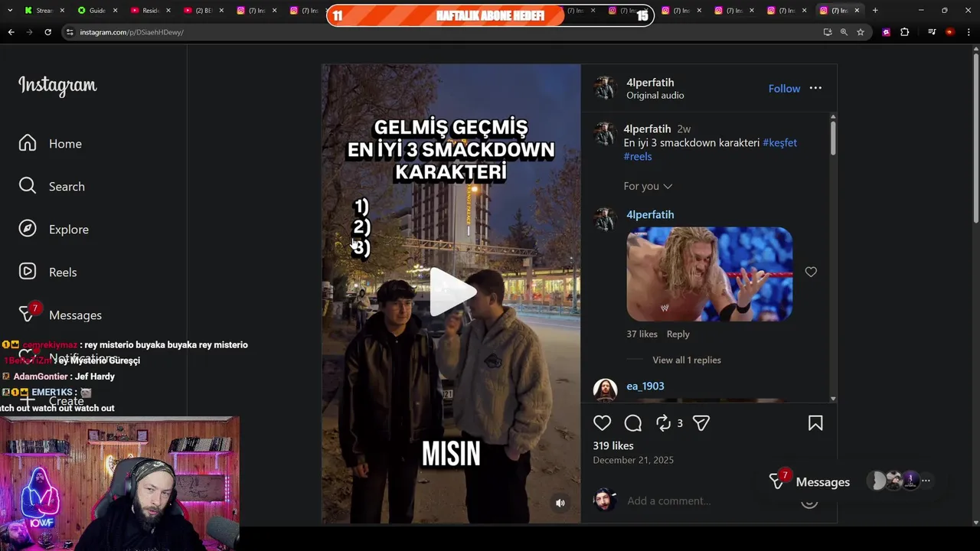This screenshot has width=980, height=551.
Task: Reload the page
Action: click(x=47, y=32)
